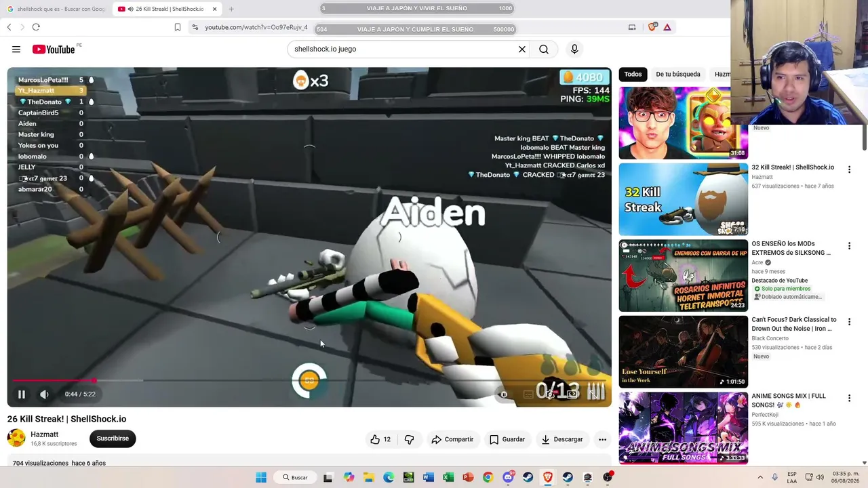
Task: Select the De tu búsqueda filter chip
Action: (x=678, y=74)
